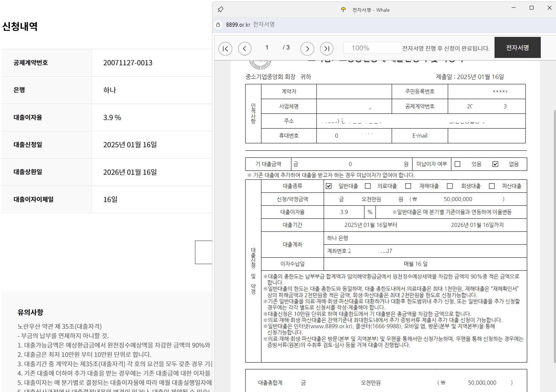
Task: Go to first page of the document
Action: pyautogui.click(x=225, y=49)
